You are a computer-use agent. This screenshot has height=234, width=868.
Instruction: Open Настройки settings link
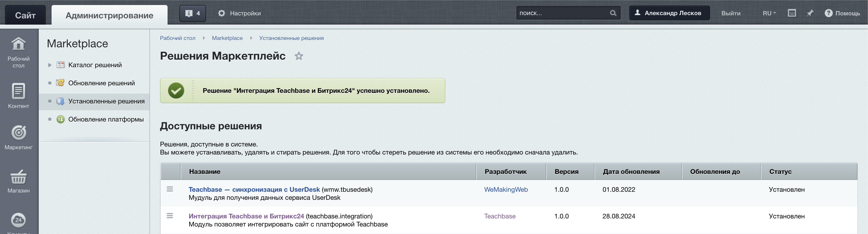click(245, 13)
